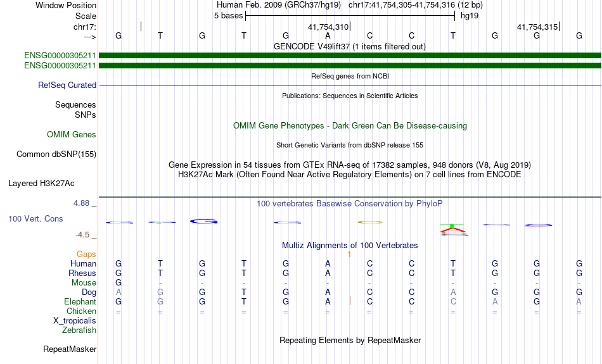Viewport: 602px width, 364px height.
Task: Click the RefSeq genes from NCBI title
Action: point(350,77)
